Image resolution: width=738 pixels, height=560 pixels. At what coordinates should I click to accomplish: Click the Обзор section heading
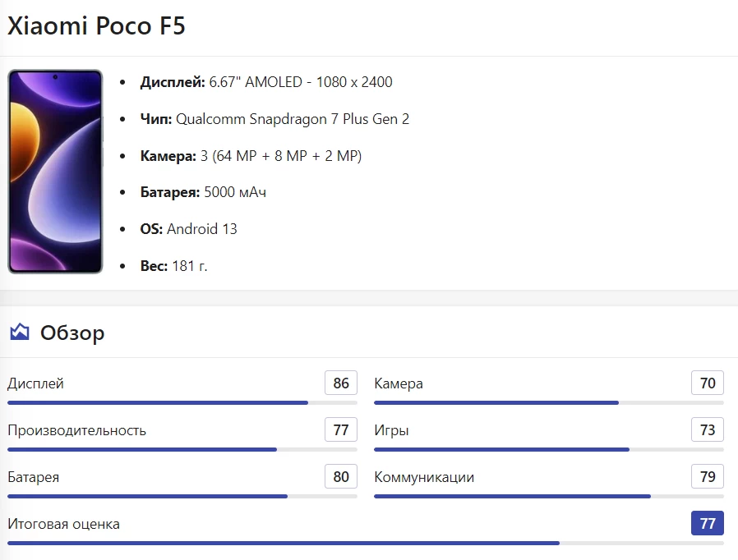pyautogui.click(x=72, y=333)
